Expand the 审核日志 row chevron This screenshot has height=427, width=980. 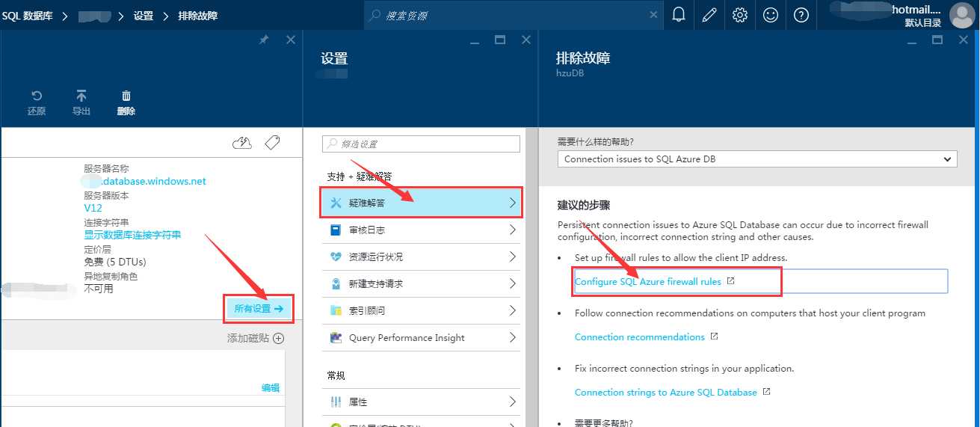[x=512, y=230]
